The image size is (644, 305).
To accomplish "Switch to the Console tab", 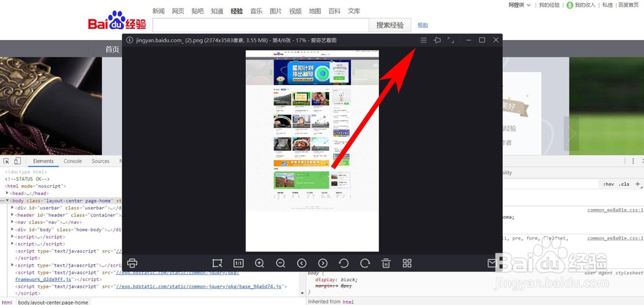I will coord(73,161).
